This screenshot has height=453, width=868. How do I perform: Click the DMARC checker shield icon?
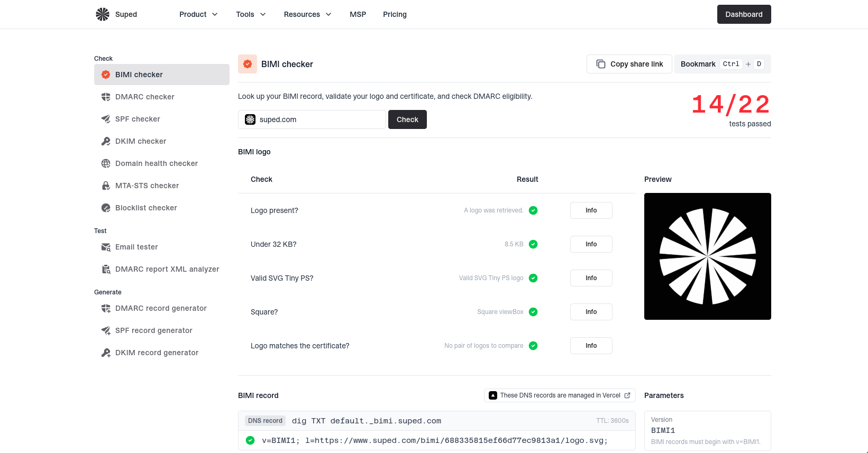pyautogui.click(x=106, y=97)
